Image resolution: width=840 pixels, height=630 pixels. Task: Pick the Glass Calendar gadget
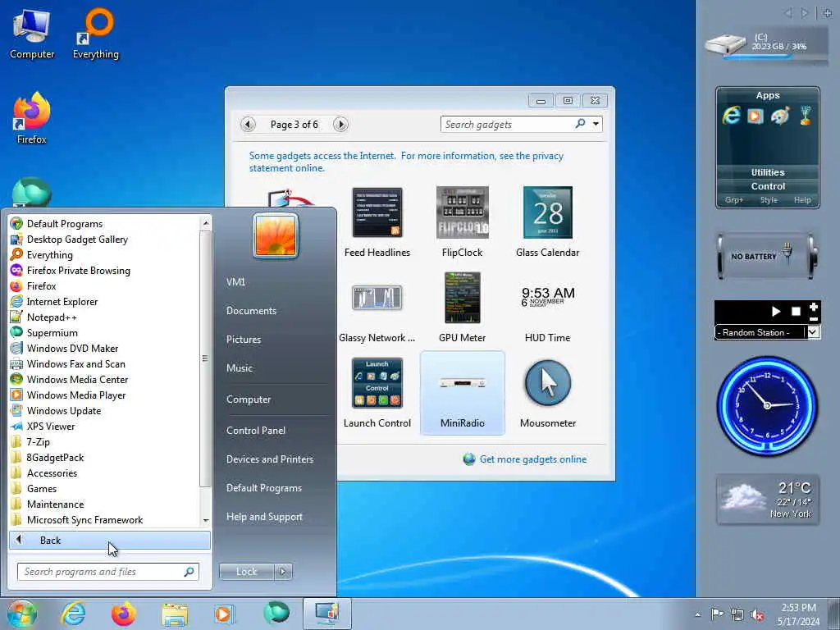click(x=547, y=222)
